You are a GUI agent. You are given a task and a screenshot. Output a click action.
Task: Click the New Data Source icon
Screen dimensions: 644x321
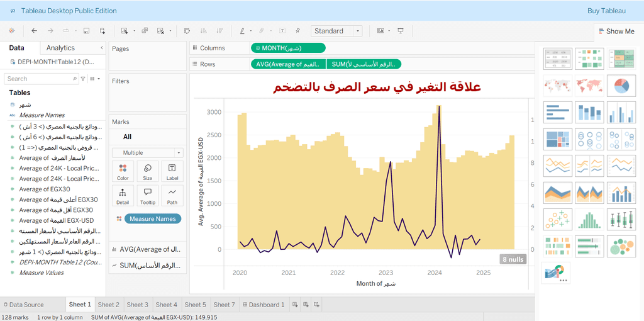[x=103, y=31]
